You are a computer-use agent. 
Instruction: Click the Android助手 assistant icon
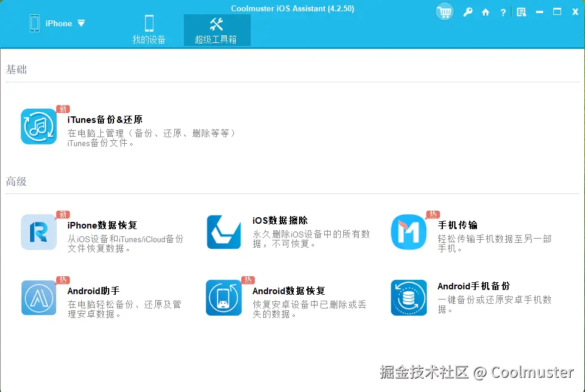(38, 298)
